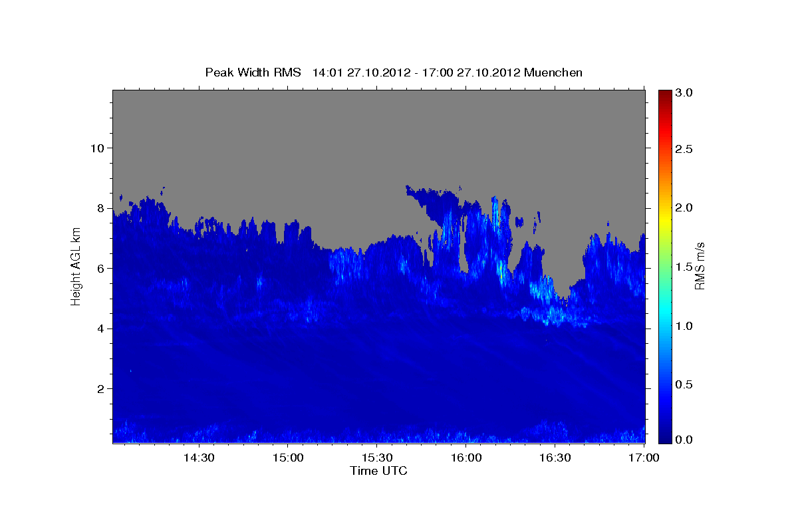The height and width of the screenshot is (532, 798).
Task: Click the 'Height AGL km' axis label
Action: [76, 267]
